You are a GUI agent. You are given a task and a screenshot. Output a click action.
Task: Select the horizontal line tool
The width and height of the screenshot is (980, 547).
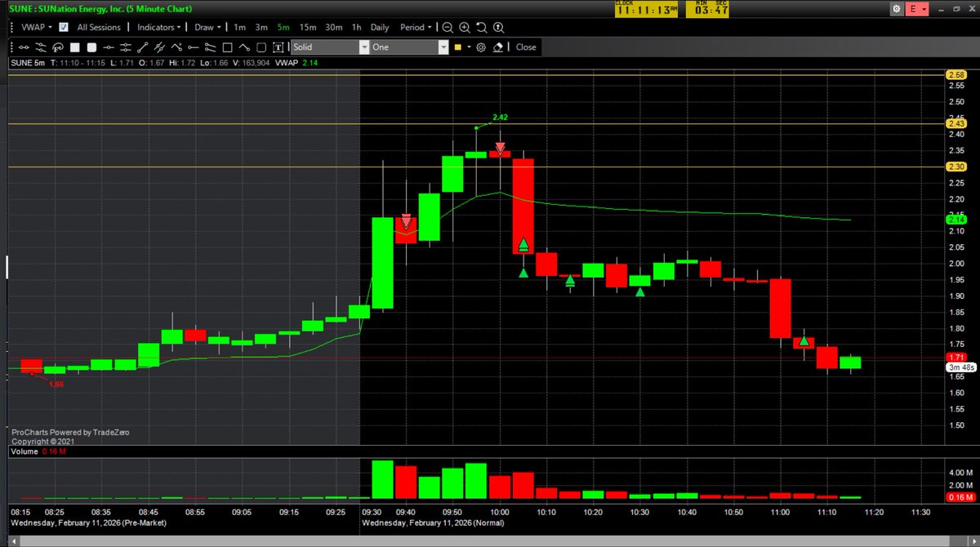(109, 47)
